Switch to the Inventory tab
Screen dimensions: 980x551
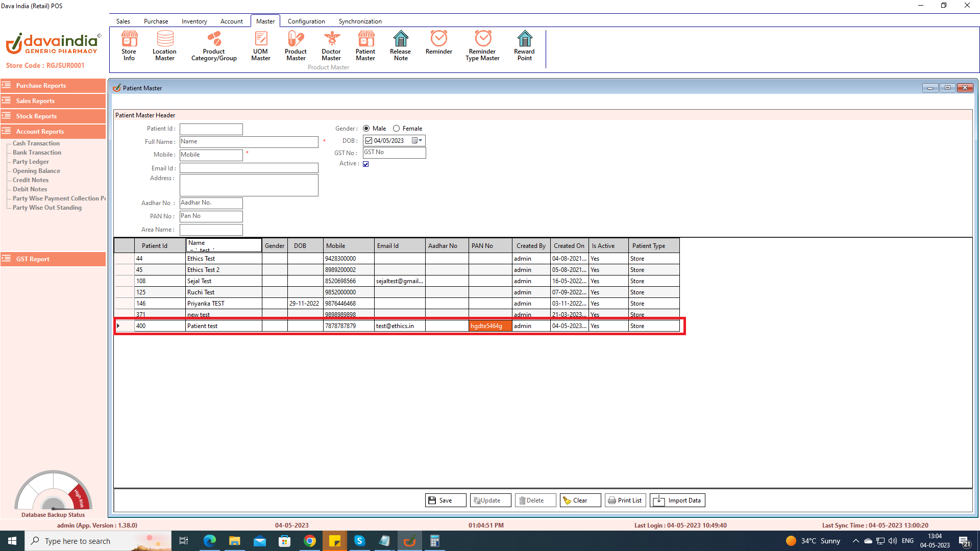(x=194, y=21)
